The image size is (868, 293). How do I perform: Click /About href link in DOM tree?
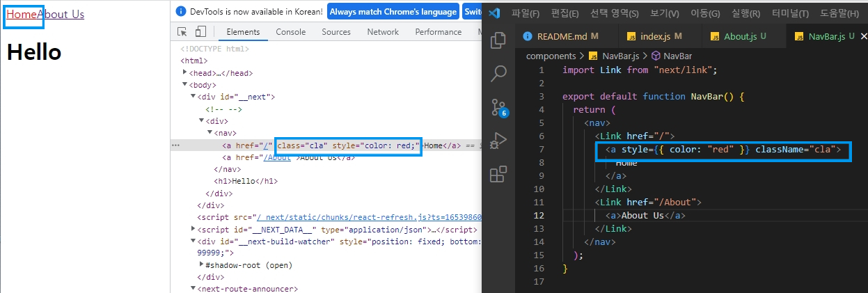click(x=278, y=157)
